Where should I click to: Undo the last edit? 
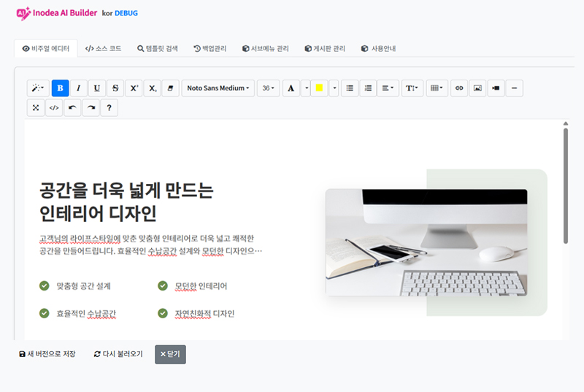tap(72, 108)
